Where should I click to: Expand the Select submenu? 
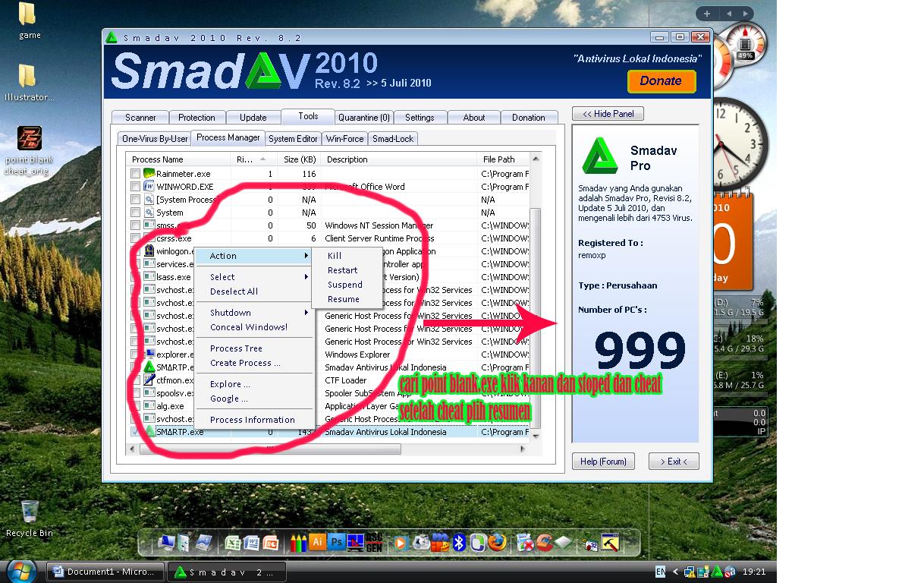pyautogui.click(x=254, y=277)
